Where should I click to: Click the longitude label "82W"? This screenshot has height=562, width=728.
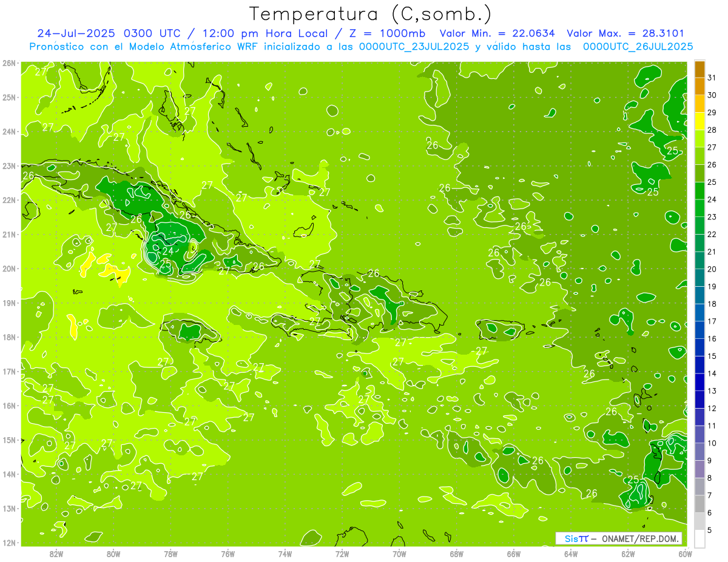pos(56,553)
